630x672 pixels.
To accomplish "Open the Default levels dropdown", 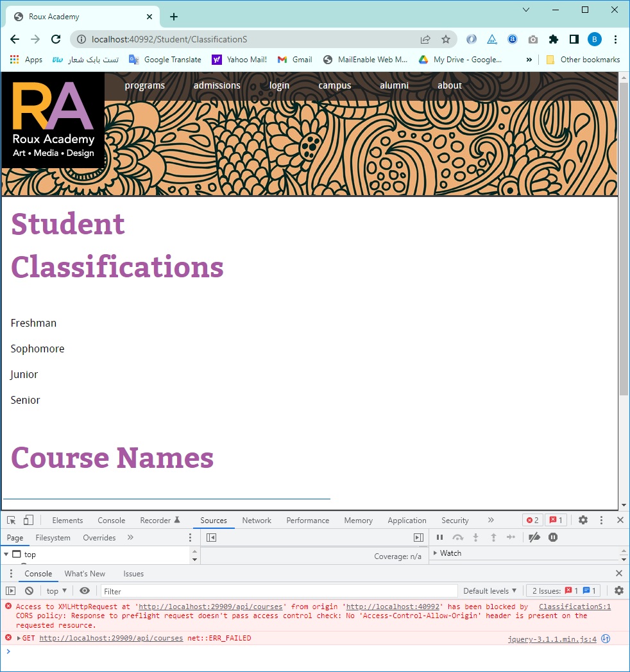I will tap(490, 590).
